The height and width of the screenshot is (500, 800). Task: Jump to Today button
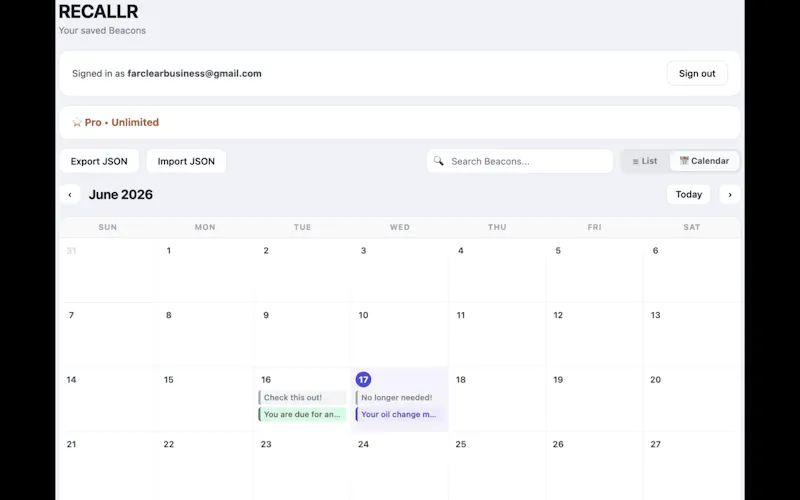tap(689, 194)
